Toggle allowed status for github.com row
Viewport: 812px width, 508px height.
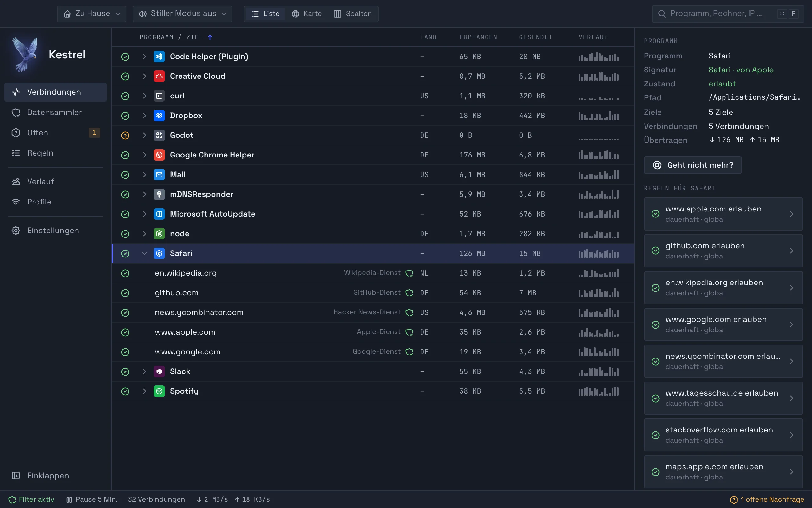pyautogui.click(x=125, y=293)
